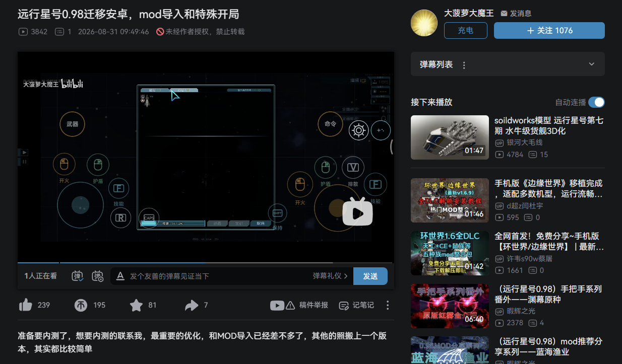Click the 充电 button
This screenshot has width=622, height=364.
[x=466, y=31]
